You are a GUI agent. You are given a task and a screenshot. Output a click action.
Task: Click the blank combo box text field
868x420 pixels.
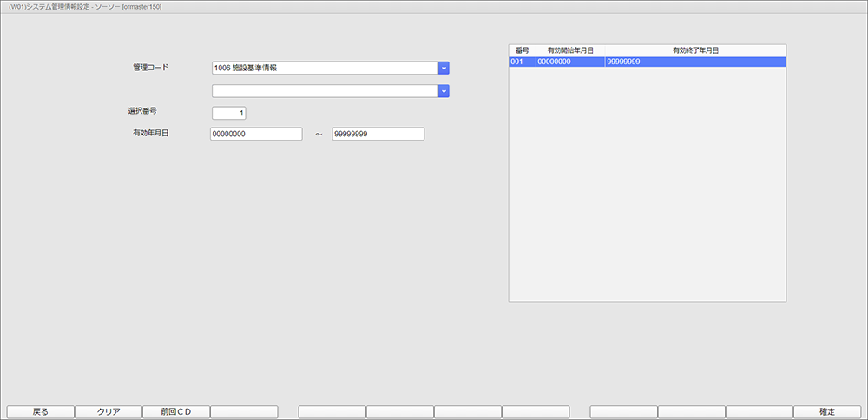click(324, 90)
